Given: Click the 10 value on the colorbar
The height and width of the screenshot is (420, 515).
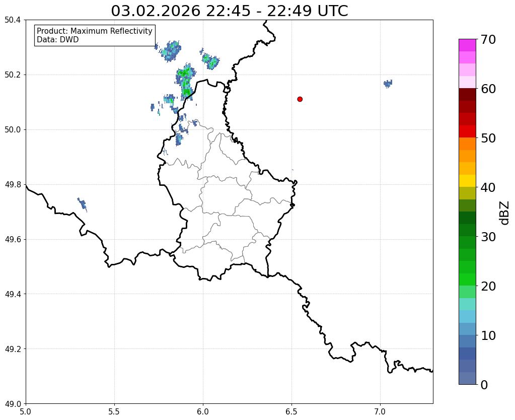Looking at the screenshot, I should click(488, 335).
